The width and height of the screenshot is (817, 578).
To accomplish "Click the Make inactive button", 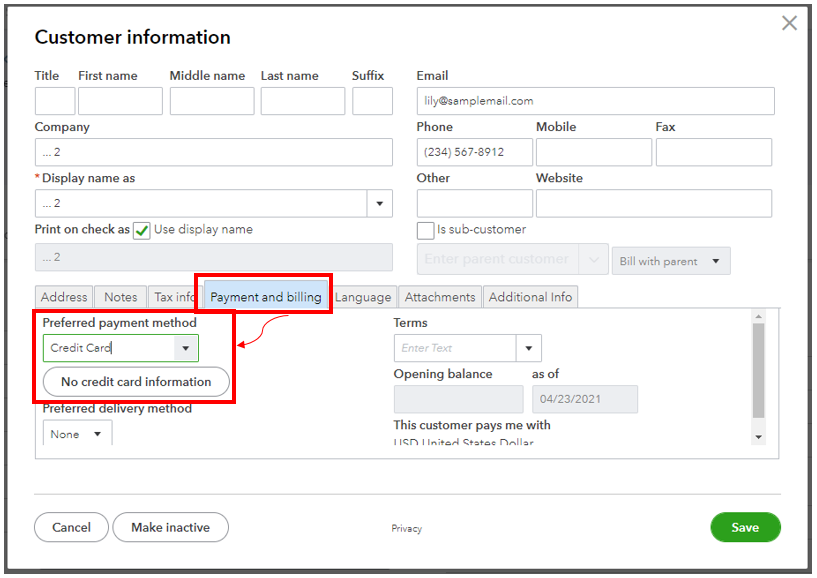I will tap(170, 527).
